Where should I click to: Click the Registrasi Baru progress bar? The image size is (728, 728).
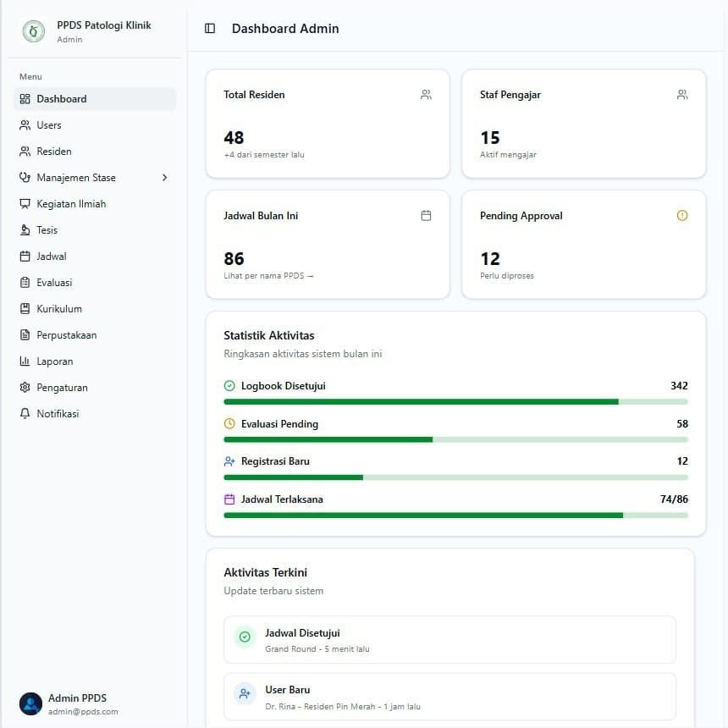point(456,477)
